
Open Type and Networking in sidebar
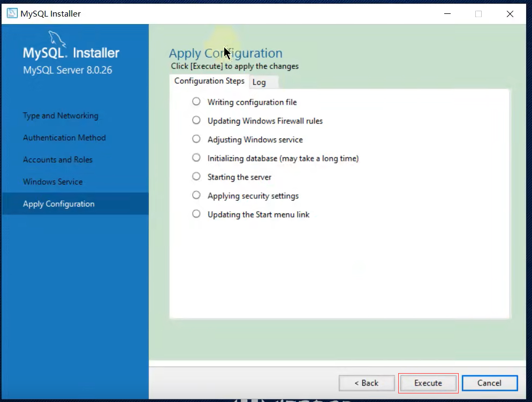(60, 116)
